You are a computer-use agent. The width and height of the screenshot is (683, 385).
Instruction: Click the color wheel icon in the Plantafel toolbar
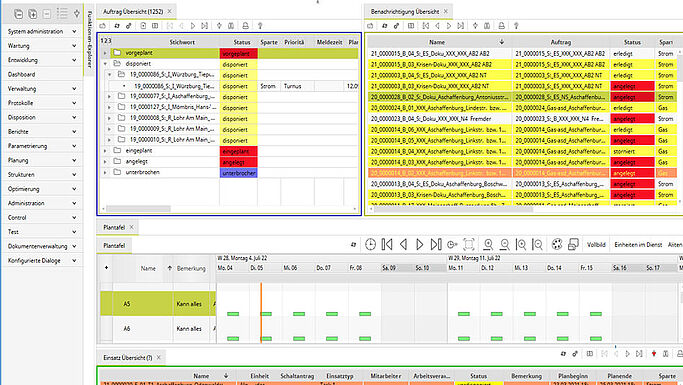[557, 245]
